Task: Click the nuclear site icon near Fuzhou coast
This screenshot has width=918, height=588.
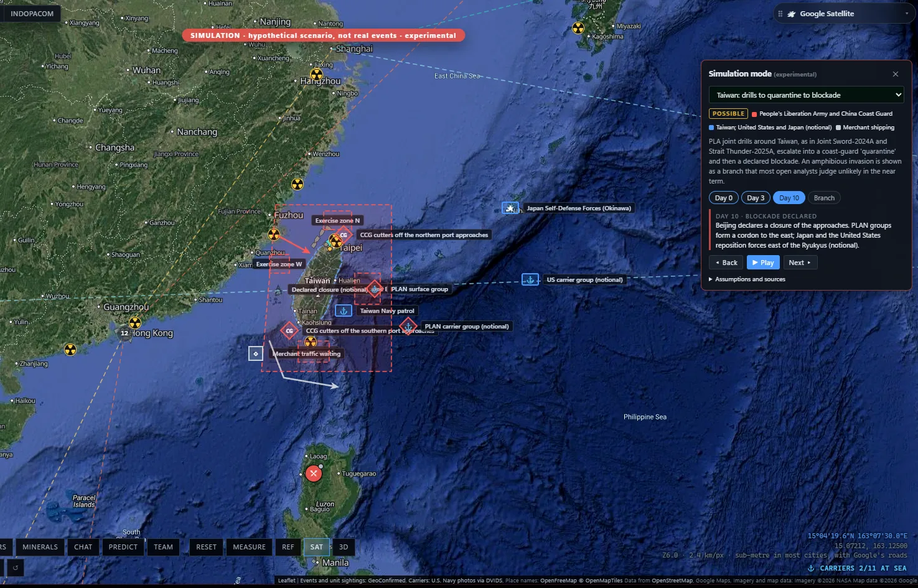Action: [x=274, y=234]
